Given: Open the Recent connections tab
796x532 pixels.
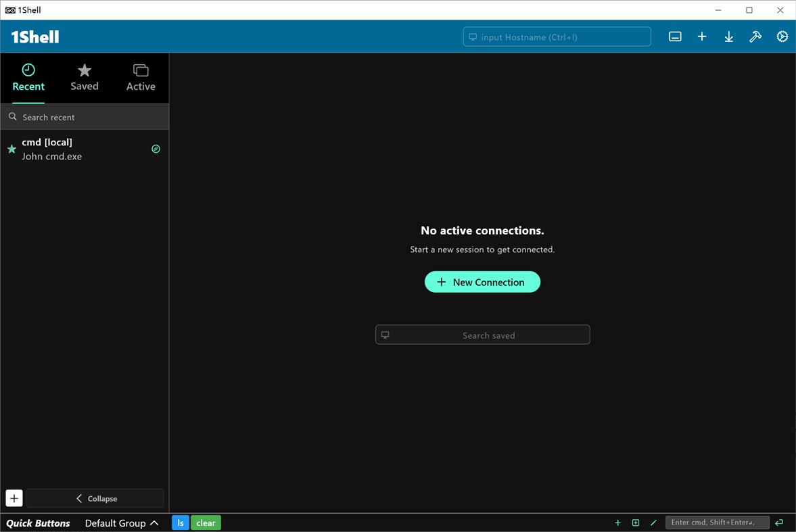Looking at the screenshot, I should pos(28,78).
